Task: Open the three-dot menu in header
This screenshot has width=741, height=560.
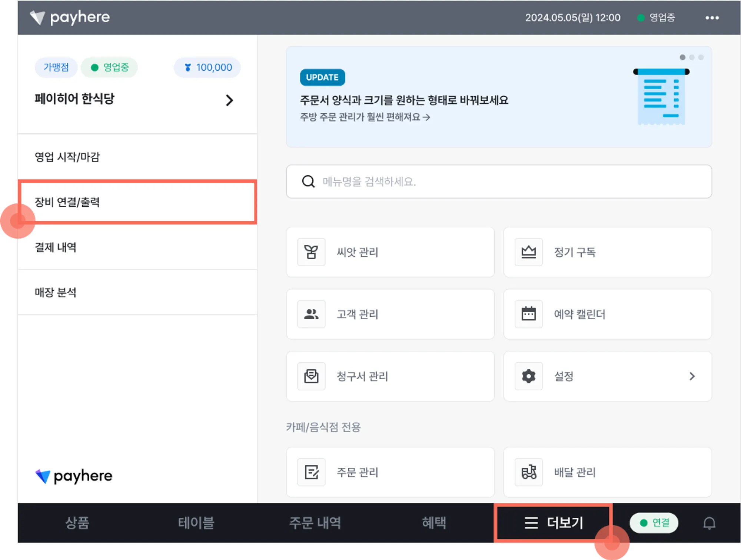Action: (712, 18)
